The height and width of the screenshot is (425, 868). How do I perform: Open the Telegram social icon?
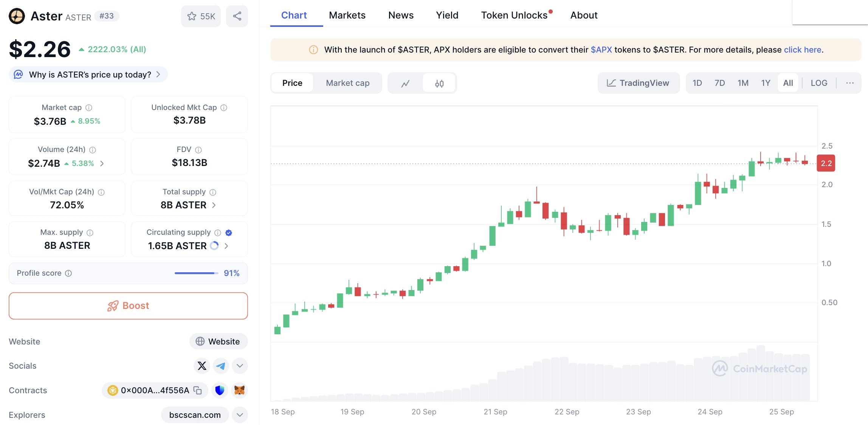click(x=221, y=366)
